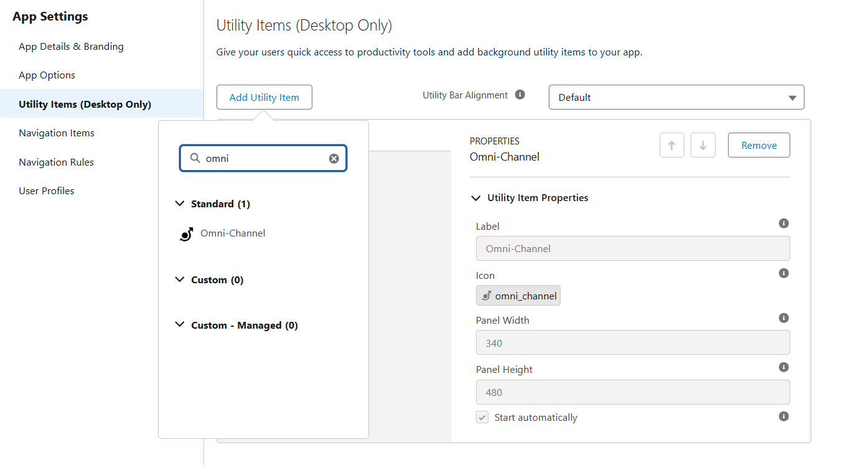Screen dimensions: 868x465
Task: Click the Panel Height field showing 480
Action: [x=633, y=392]
